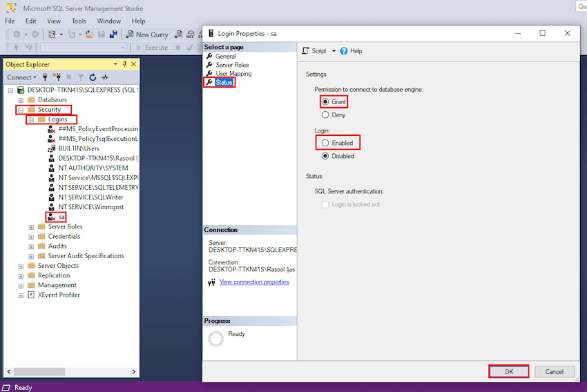This screenshot has width=587, height=392.
Task: Open View connection properties link
Action: (254, 282)
